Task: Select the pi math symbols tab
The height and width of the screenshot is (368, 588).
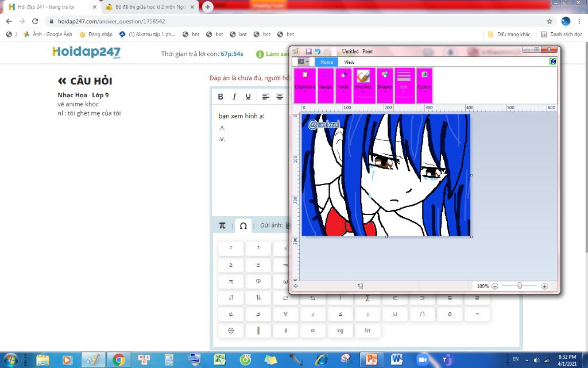Action: coord(222,225)
